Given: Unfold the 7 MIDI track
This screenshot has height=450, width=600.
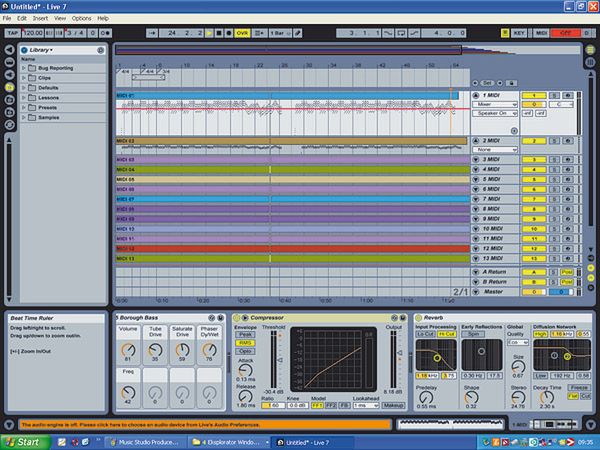Looking at the screenshot, I should tap(476, 199).
